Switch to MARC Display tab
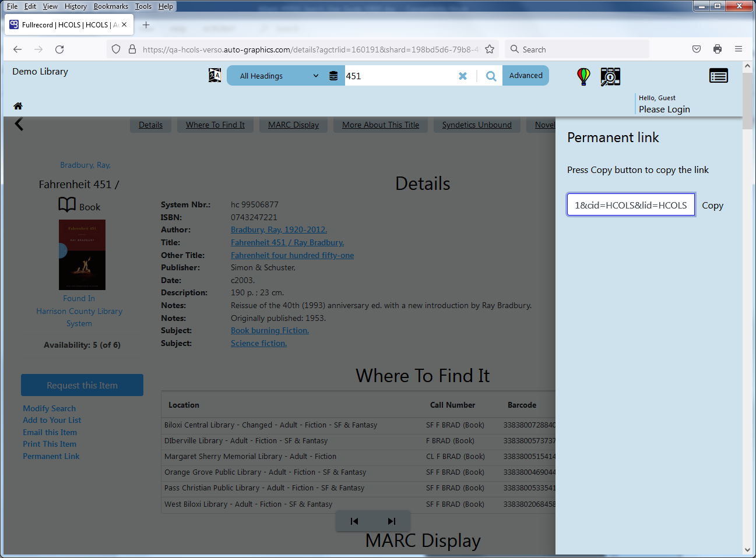756x558 pixels. coord(293,125)
